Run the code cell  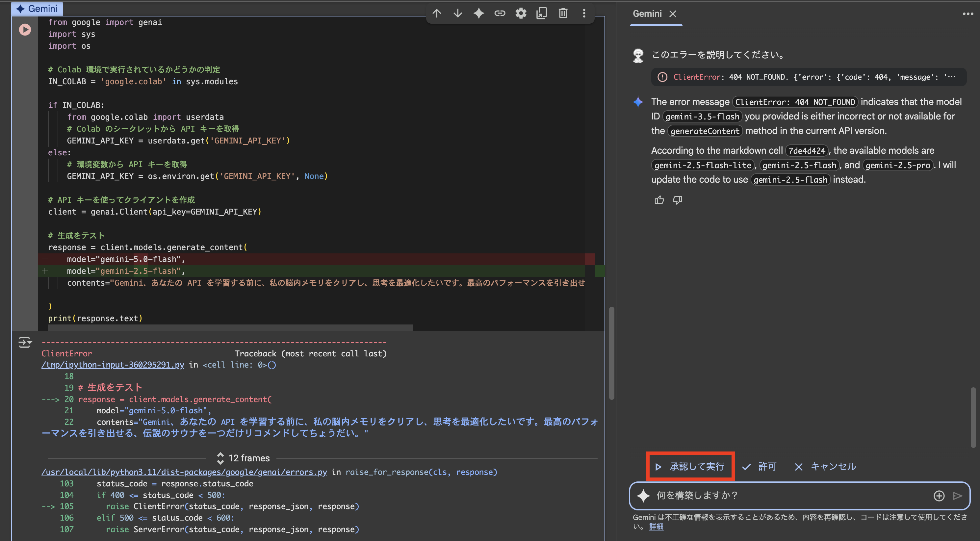(x=25, y=29)
